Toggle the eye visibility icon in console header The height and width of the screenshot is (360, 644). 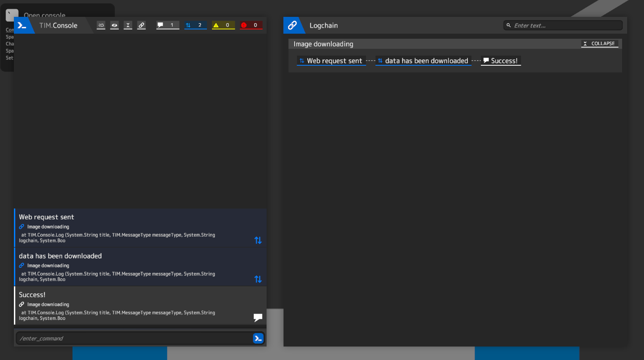click(114, 25)
